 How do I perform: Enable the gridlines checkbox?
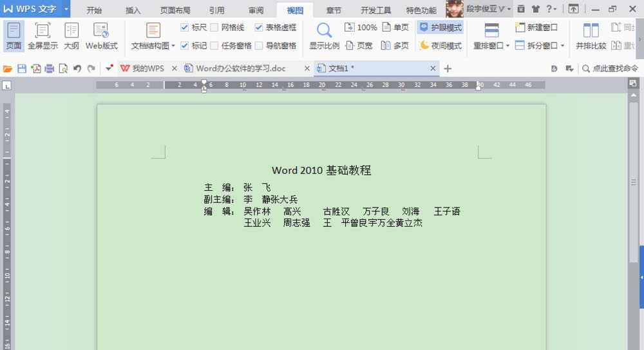pyautogui.click(x=214, y=28)
